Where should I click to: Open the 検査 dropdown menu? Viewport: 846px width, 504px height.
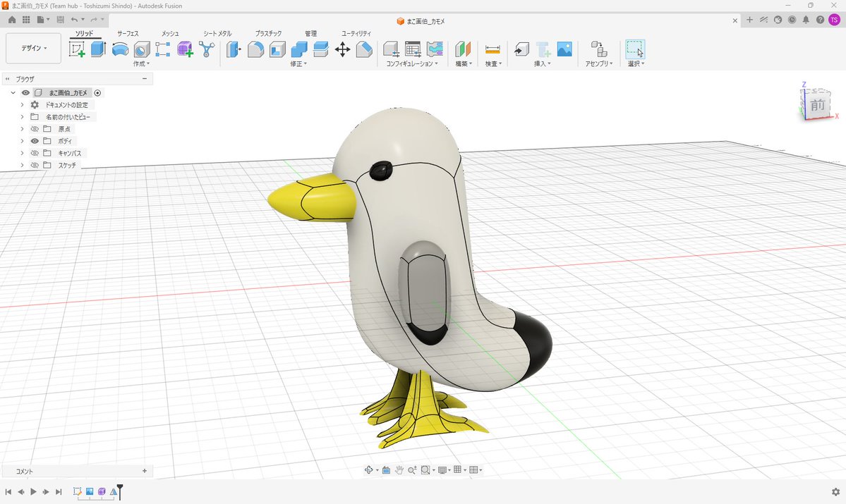(493, 63)
